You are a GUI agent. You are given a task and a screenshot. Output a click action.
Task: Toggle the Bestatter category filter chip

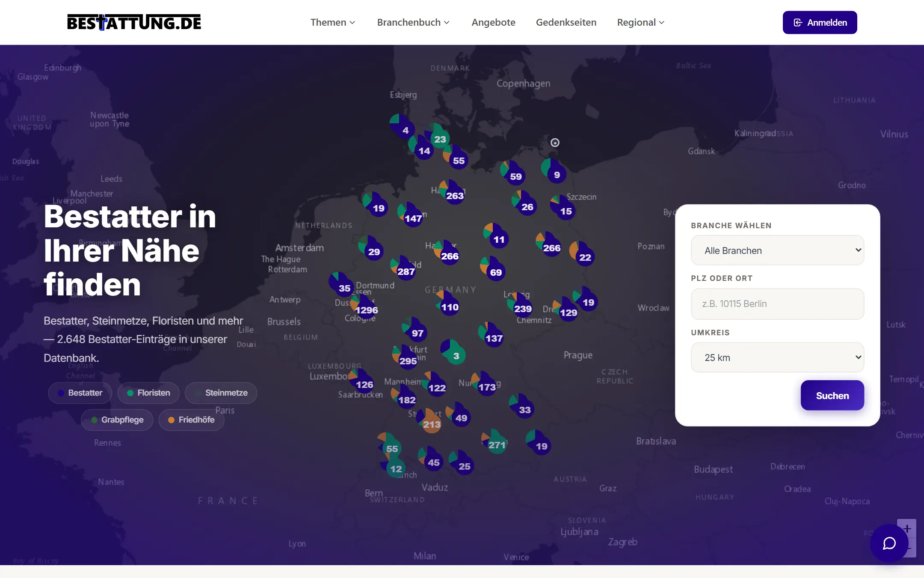pos(80,393)
